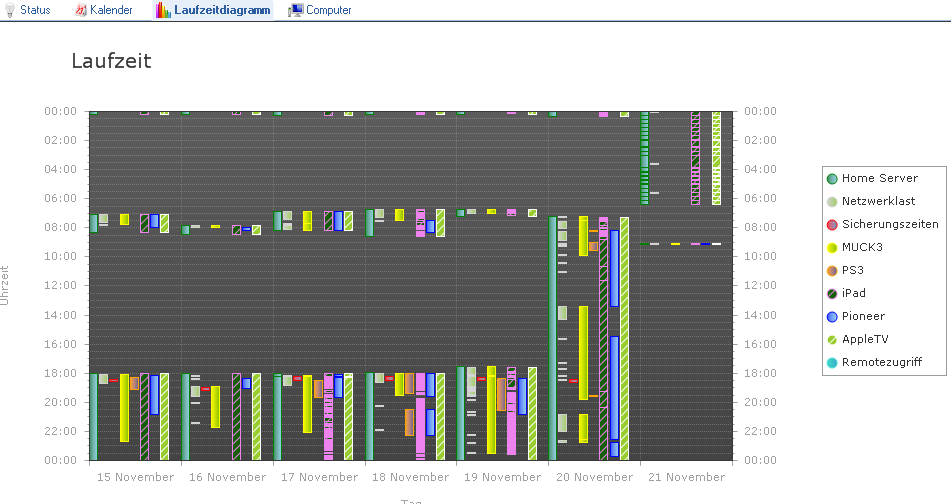Click Netzwerklast legend marker
The image size is (951, 504).
coord(832,201)
